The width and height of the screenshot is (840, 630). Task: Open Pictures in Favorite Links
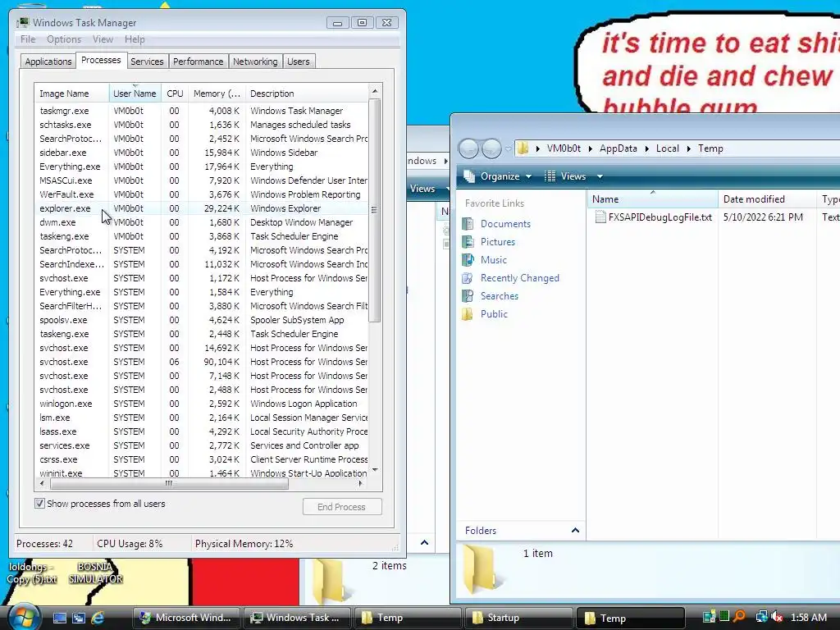498,242
